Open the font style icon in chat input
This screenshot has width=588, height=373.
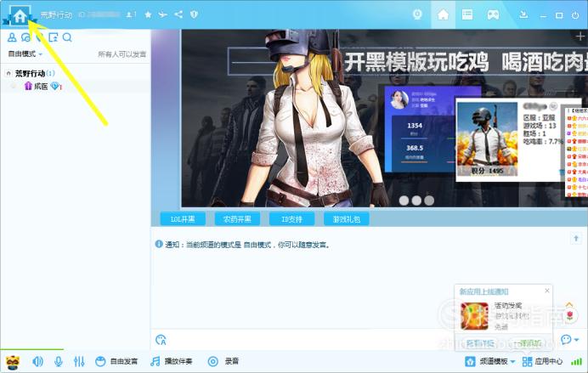[x=161, y=340]
